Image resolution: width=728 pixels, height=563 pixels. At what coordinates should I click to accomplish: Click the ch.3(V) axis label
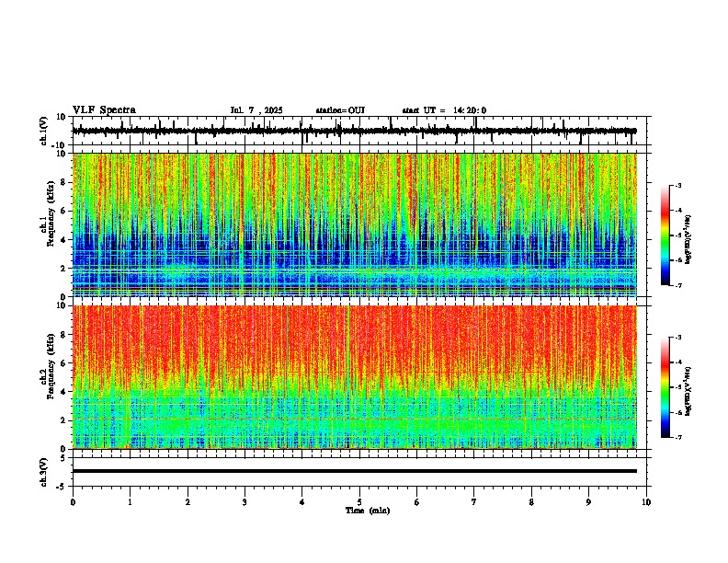point(44,472)
